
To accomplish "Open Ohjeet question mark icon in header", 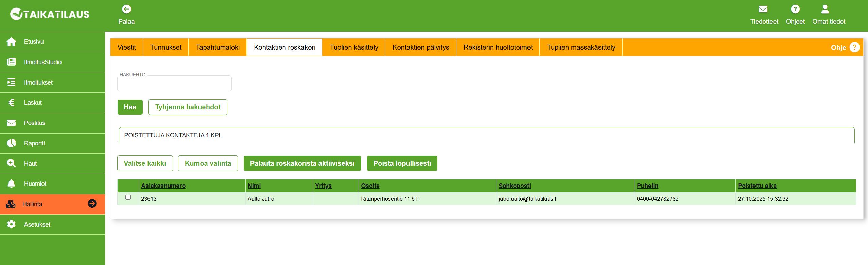I will 795,9.
